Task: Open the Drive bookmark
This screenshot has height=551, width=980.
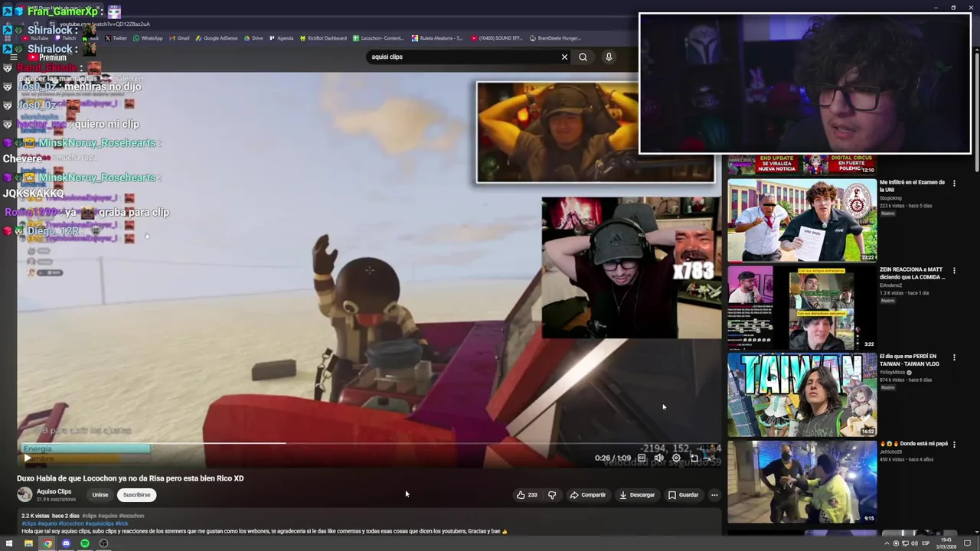Action: coord(253,38)
